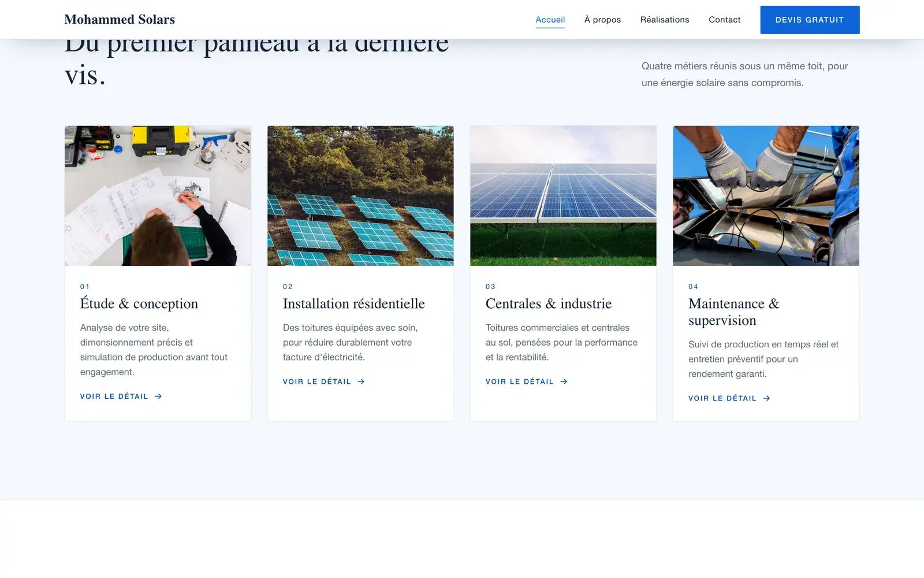The image size is (924, 578).
Task: Open VOIR LE DÉTAIL for Maintenance & supervision
Action: point(729,398)
